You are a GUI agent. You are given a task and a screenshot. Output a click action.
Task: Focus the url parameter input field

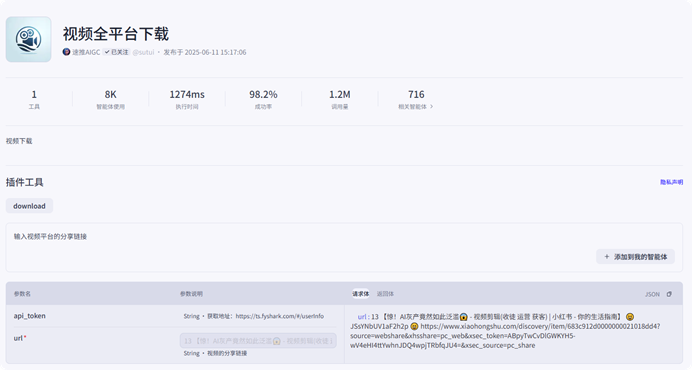[258, 341]
